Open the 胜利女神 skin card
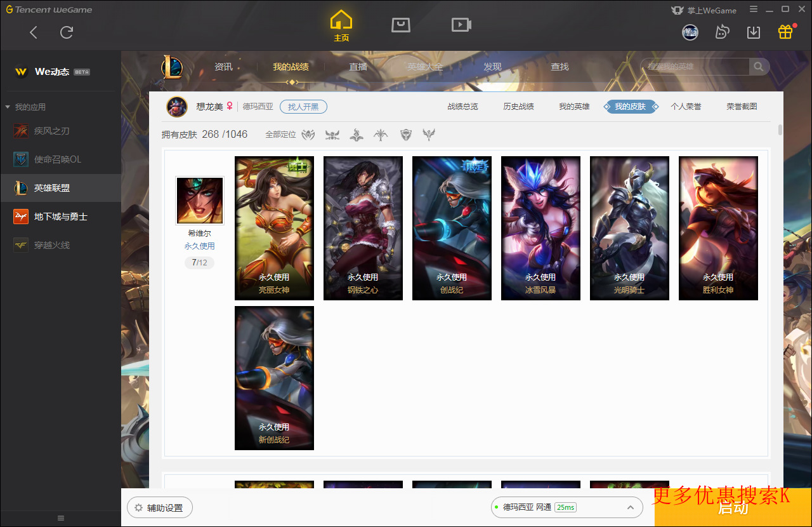This screenshot has height=527, width=812. click(718, 228)
